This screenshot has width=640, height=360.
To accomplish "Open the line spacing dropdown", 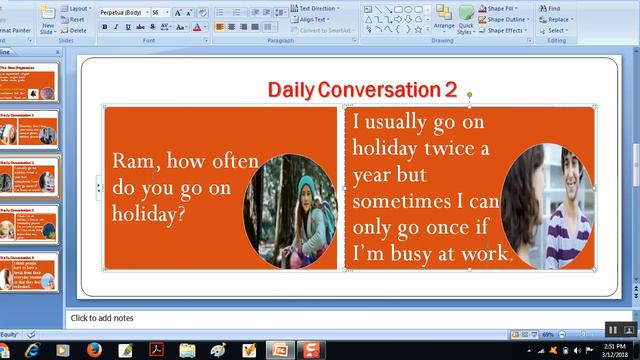I will click(280, 13).
